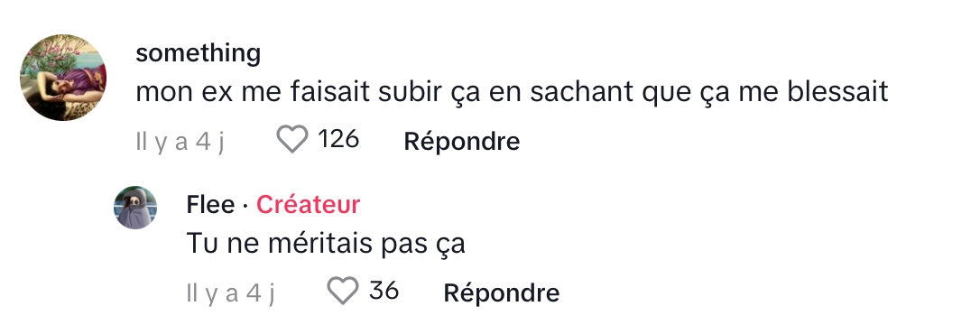Reply to something's comment via Répondre
980x334 pixels.
pyautogui.click(x=462, y=142)
